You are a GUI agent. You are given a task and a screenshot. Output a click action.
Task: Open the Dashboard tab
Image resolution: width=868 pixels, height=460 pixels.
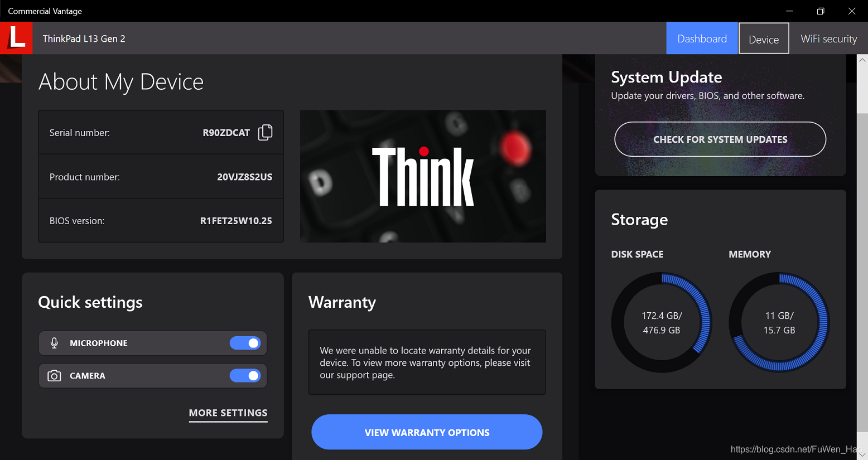[x=702, y=38]
